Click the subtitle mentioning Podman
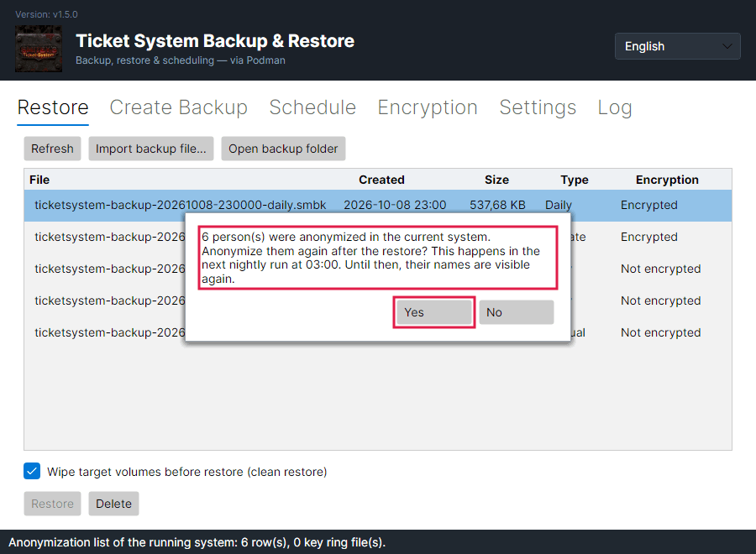 [x=181, y=60]
